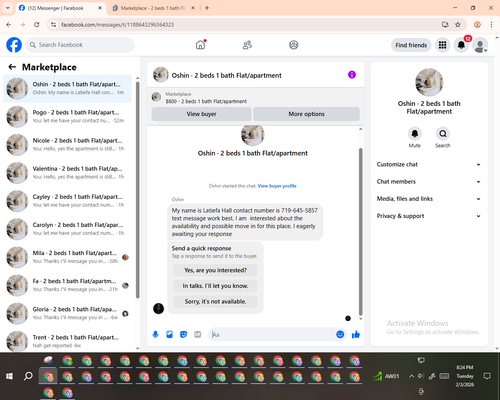The width and height of the screenshot is (500, 400).
Task: Attach a file with the photo icon
Action: click(169, 334)
